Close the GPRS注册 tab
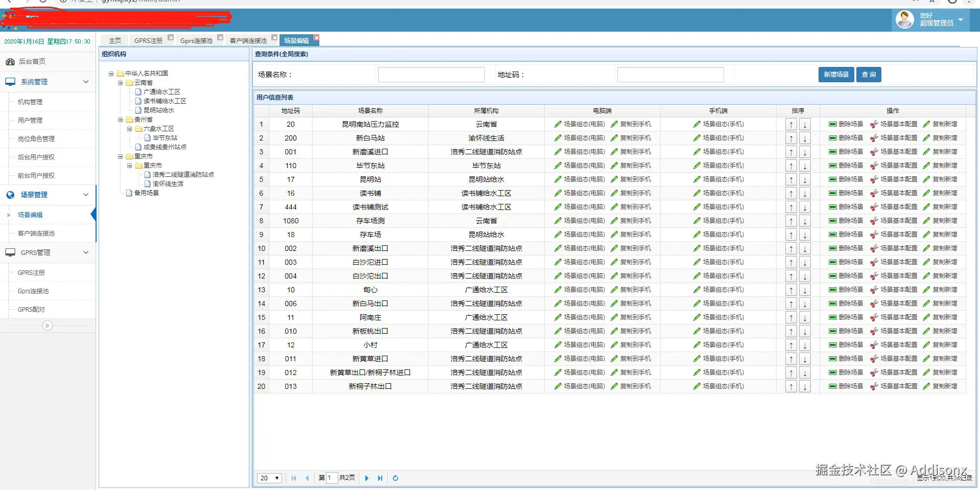Screen dimensions: 980x490 tap(171, 37)
